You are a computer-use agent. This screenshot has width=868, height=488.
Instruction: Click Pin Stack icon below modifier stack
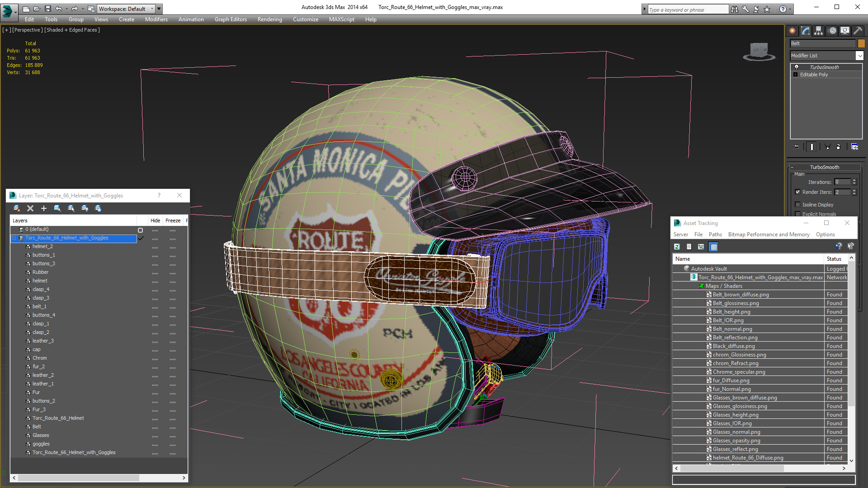tap(796, 147)
